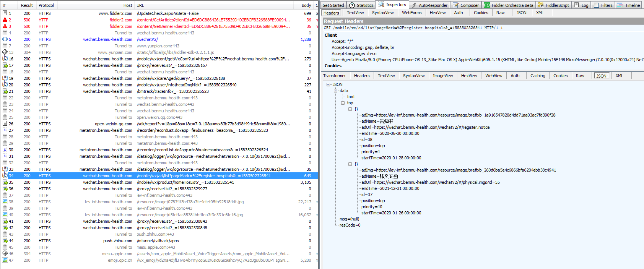The height and width of the screenshot is (269, 644).
Task: Click the arrows icon of session 5
Action: (5, 39)
